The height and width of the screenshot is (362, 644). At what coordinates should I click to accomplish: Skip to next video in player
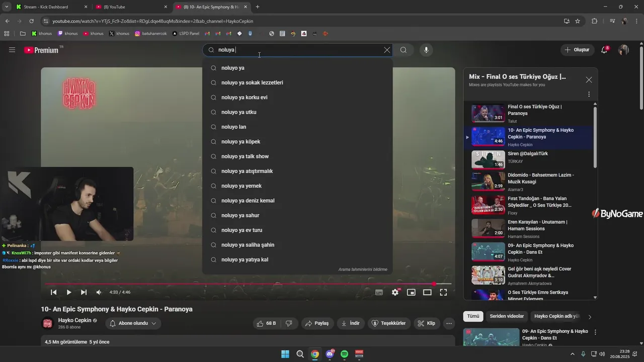tap(84, 292)
